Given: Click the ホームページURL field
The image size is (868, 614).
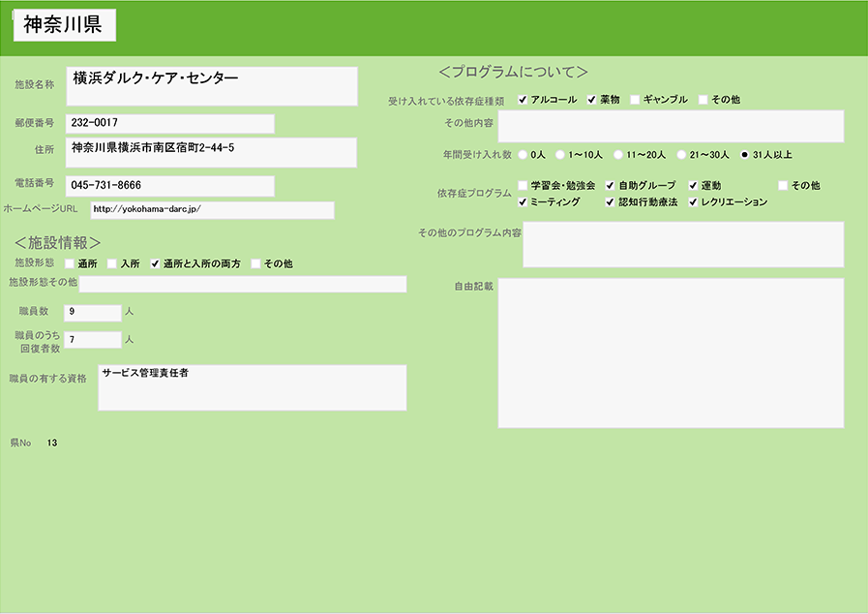Looking at the screenshot, I should (x=212, y=210).
